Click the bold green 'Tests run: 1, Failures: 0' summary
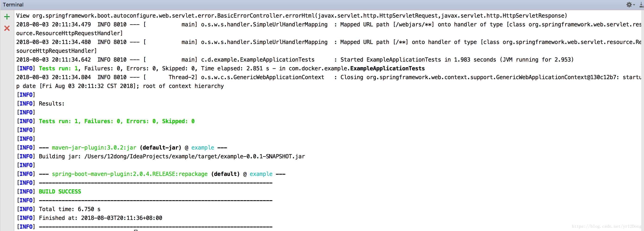 click(x=117, y=121)
